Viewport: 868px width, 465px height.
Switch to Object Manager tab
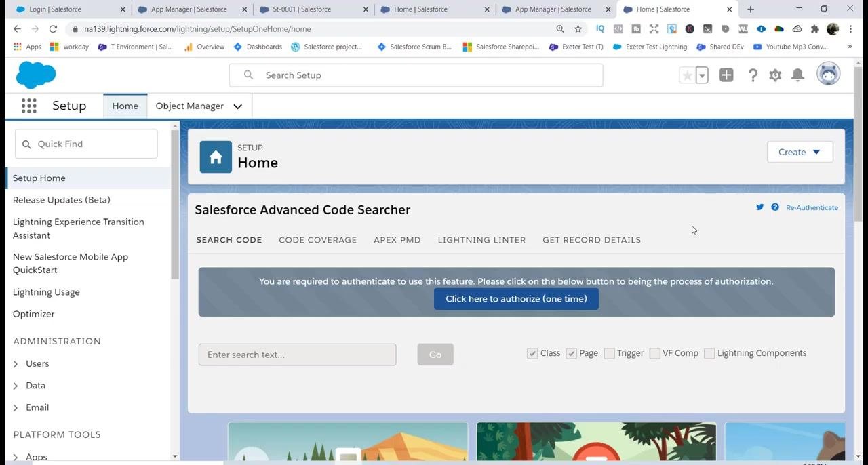[190, 106]
